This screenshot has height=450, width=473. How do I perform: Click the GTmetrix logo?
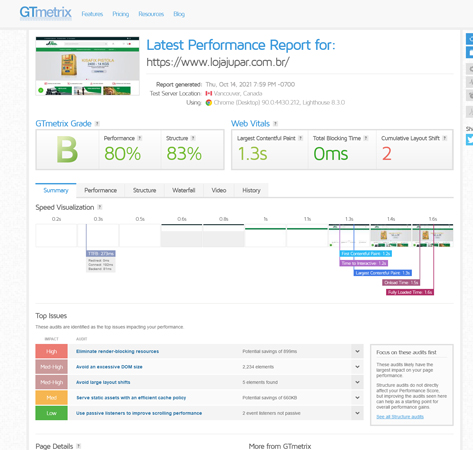pos(45,13)
